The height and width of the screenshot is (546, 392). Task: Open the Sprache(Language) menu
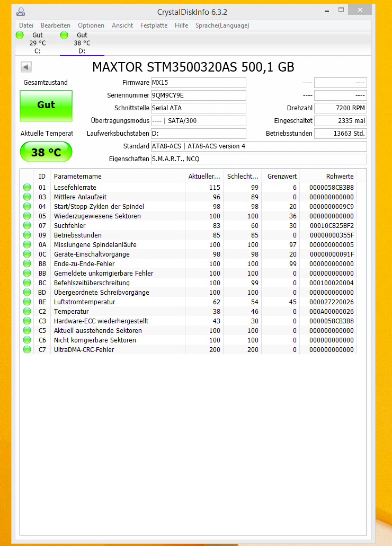pyautogui.click(x=222, y=25)
